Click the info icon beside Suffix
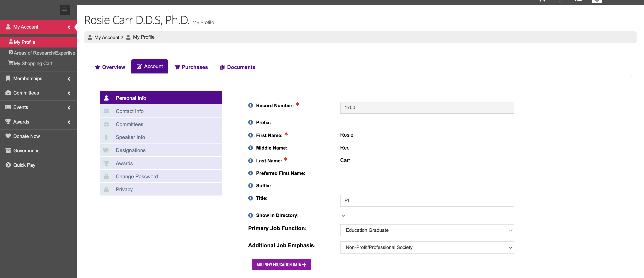Viewport: 644px width, 278px height. click(x=250, y=185)
